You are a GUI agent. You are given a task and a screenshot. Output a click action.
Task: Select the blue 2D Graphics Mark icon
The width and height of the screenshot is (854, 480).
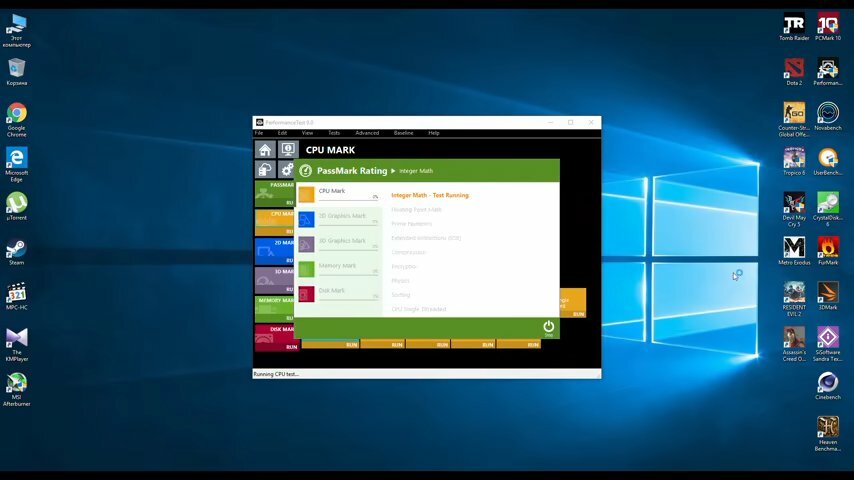click(307, 220)
